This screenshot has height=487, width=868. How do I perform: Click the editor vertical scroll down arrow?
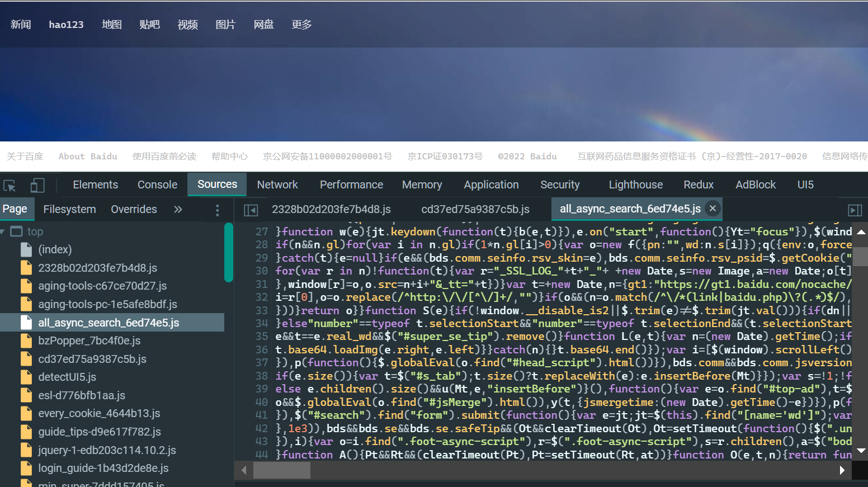click(861, 450)
